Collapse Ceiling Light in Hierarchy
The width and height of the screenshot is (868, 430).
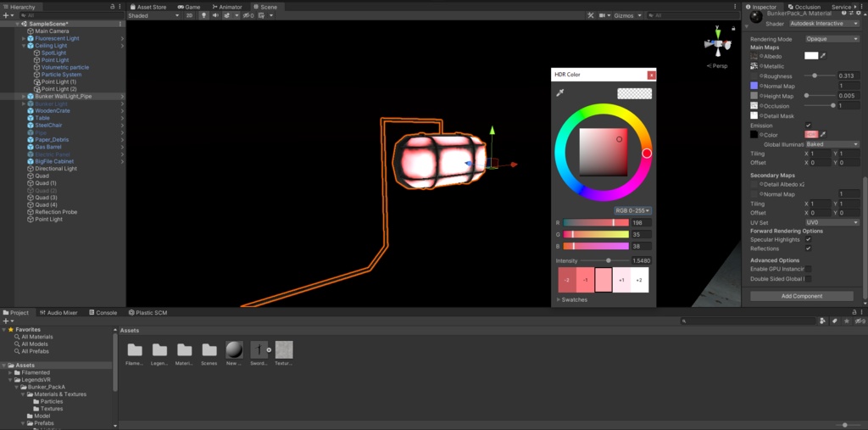coord(24,46)
